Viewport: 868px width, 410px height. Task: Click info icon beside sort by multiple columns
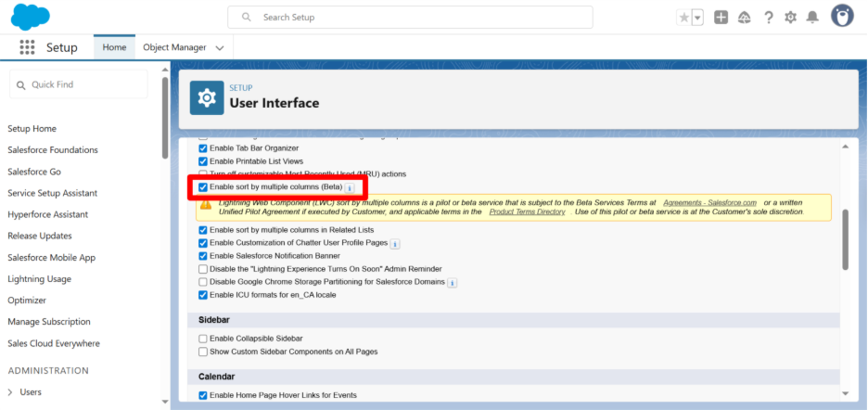click(x=350, y=187)
